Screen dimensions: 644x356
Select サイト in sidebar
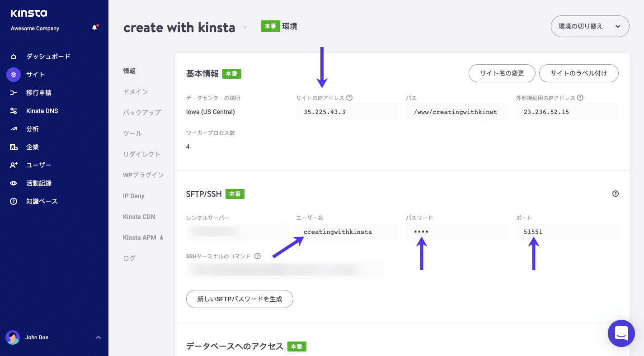point(35,75)
